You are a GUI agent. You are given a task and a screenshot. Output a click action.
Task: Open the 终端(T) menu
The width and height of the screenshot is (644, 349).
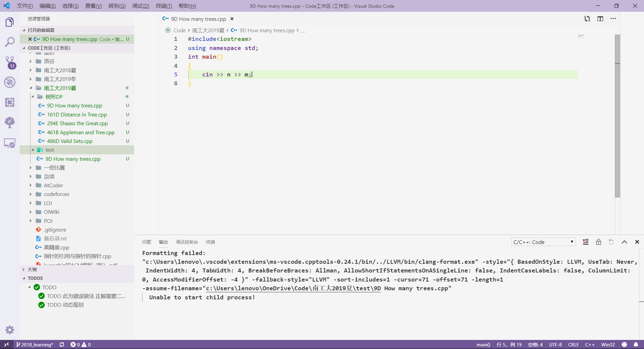[164, 6]
